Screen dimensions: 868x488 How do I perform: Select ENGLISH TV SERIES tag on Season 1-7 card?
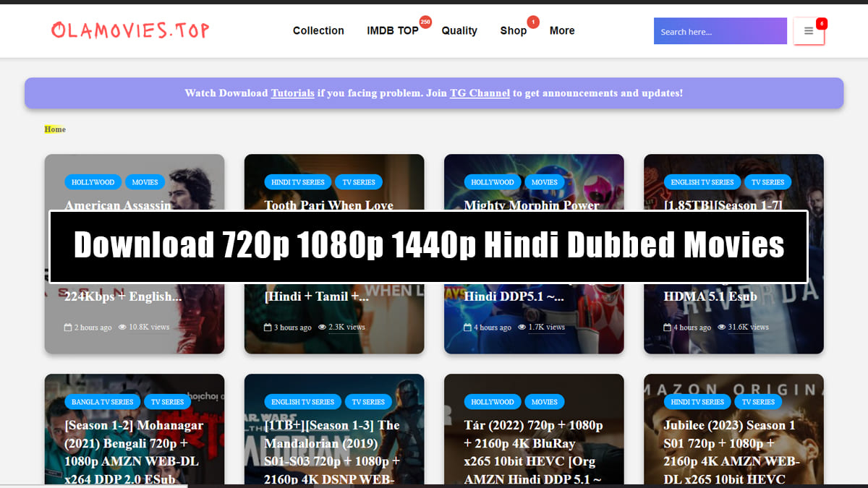click(x=702, y=182)
